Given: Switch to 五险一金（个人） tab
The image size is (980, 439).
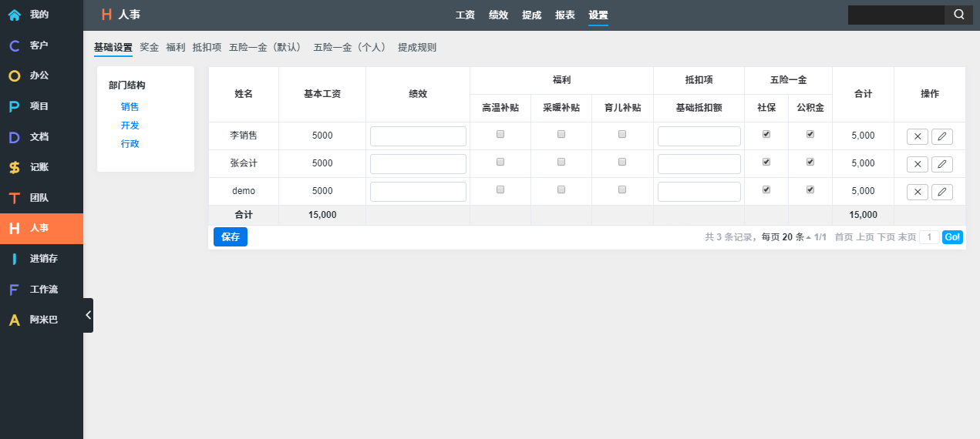Looking at the screenshot, I should pos(349,48).
